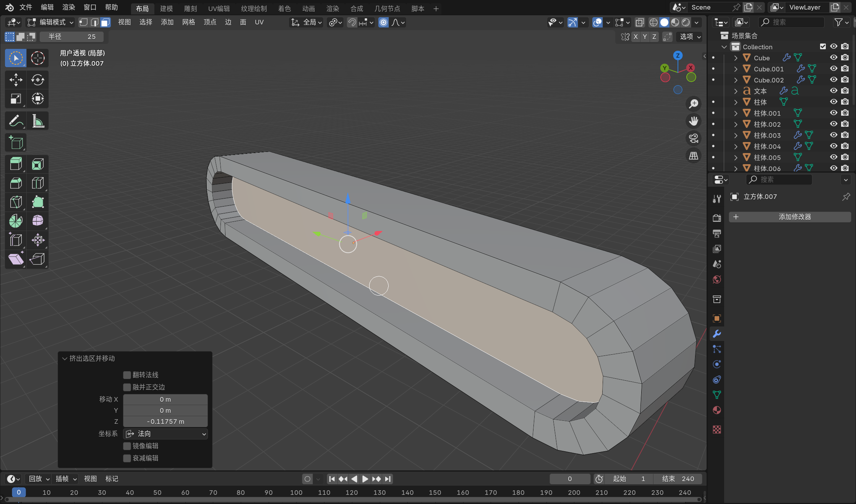Expand the 柱体.003 tree item

click(x=736, y=136)
